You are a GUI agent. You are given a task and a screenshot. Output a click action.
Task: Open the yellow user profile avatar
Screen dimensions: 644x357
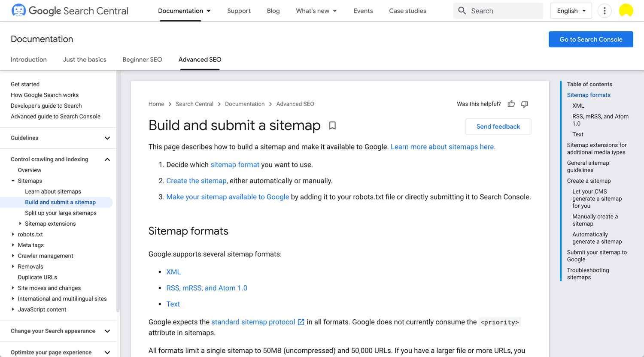click(x=626, y=11)
